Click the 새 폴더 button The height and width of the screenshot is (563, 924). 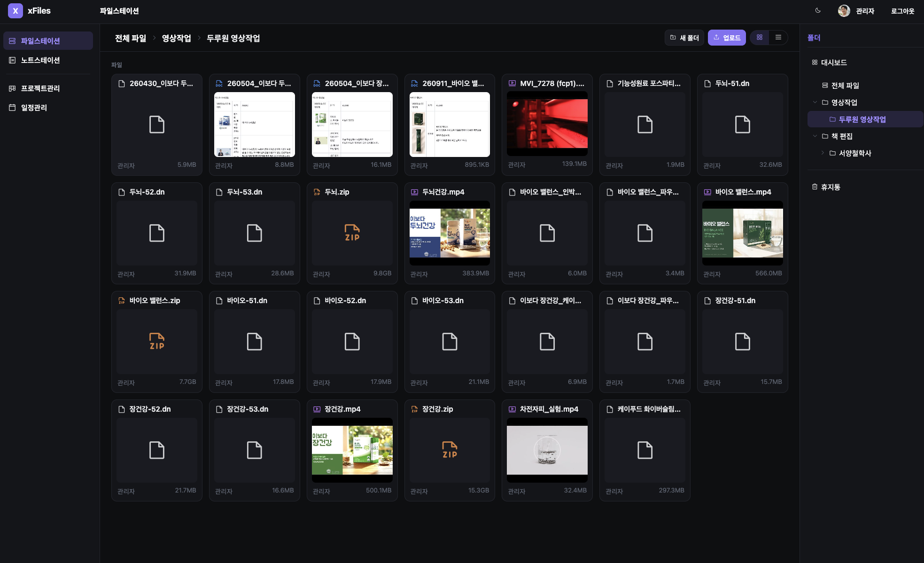tap(684, 38)
